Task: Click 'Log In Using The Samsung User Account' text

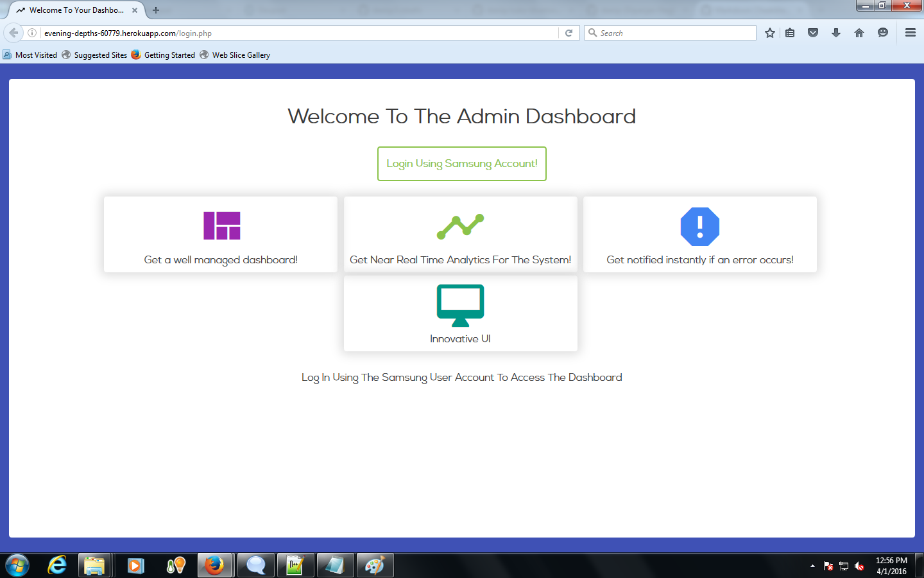Action: tap(398, 378)
